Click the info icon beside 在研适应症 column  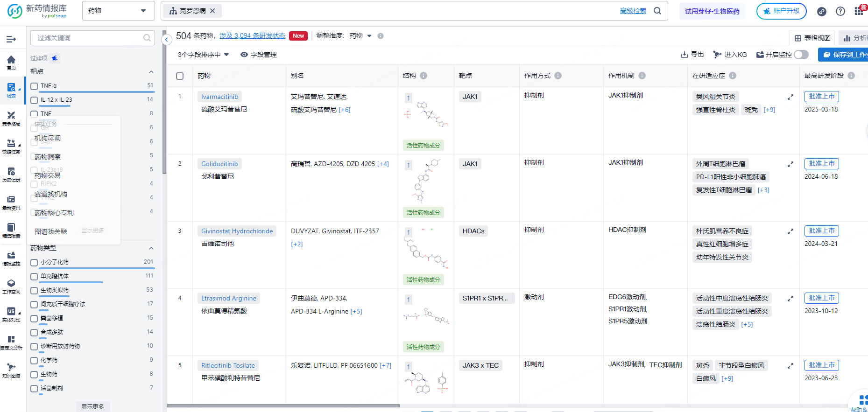pyautogui.click(x=733, y=76)
